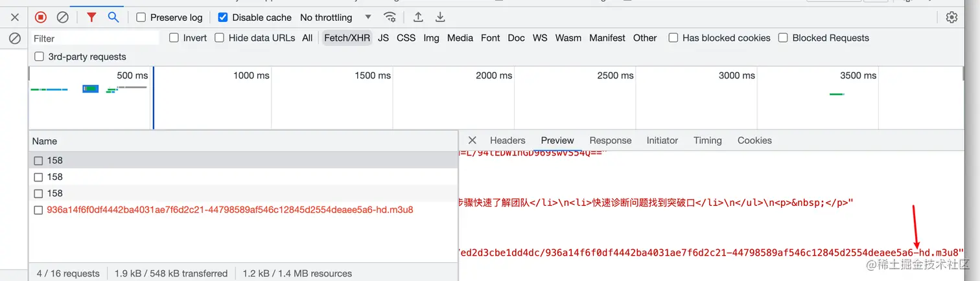Viewport: 980px width, 281px height.
Task: Focus the Filter input field
Action: click(95, 38)
